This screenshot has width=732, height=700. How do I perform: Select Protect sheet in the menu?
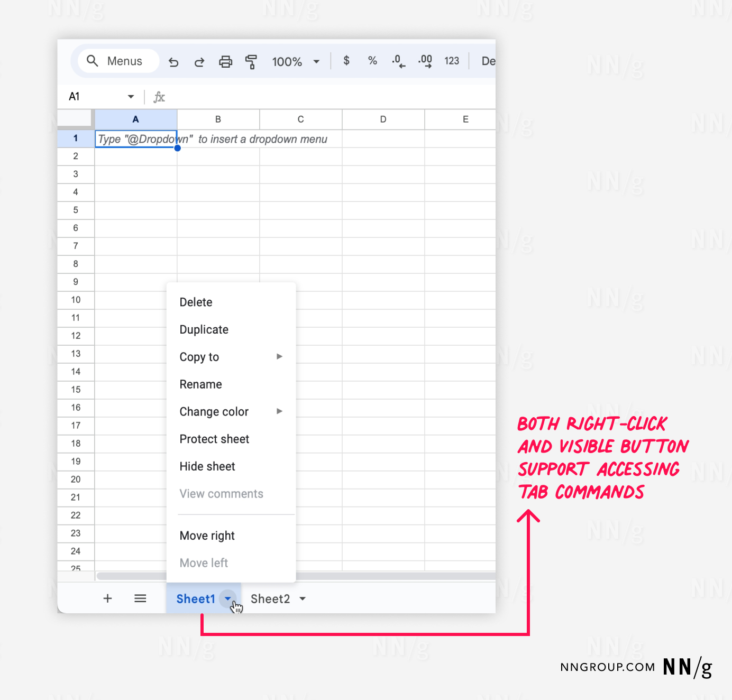tap(214, 439)
